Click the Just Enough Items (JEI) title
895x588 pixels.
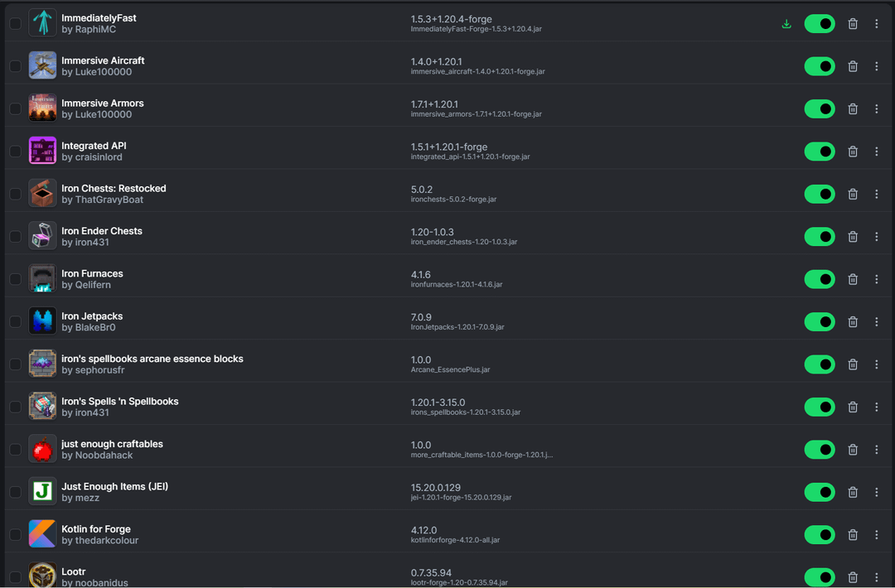[x=114, y=486]
